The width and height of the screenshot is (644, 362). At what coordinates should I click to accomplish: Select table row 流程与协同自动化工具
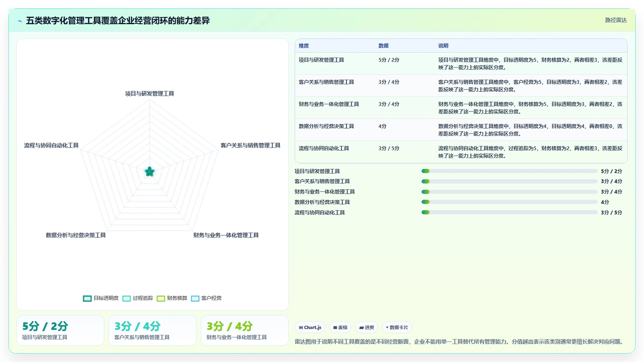coord(461,152)
